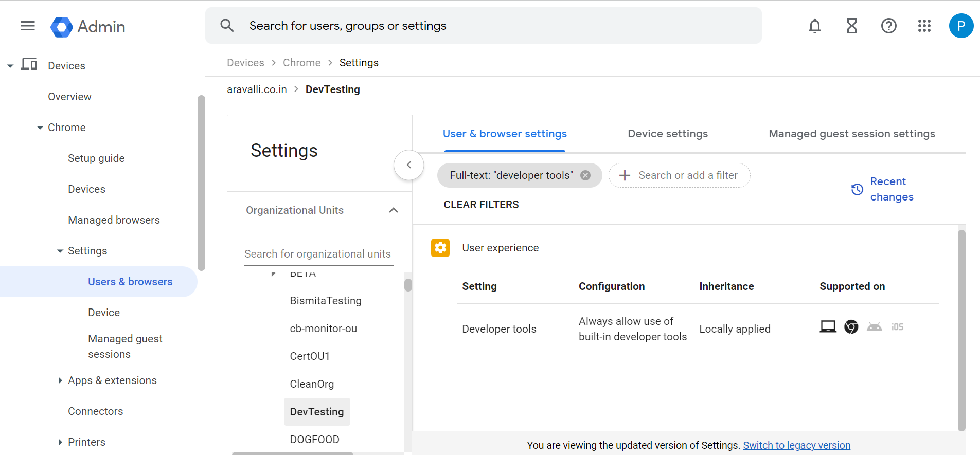Collapse the Organizational Units section
This screenshot has width=980, height=455.
click(x=394, y=210)
